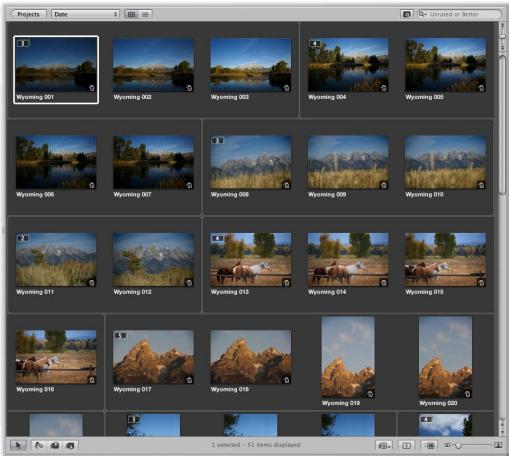509x456 pixels.
Task: Click the vertical scrollbar thumb
Action: click(x=502, y=125)
